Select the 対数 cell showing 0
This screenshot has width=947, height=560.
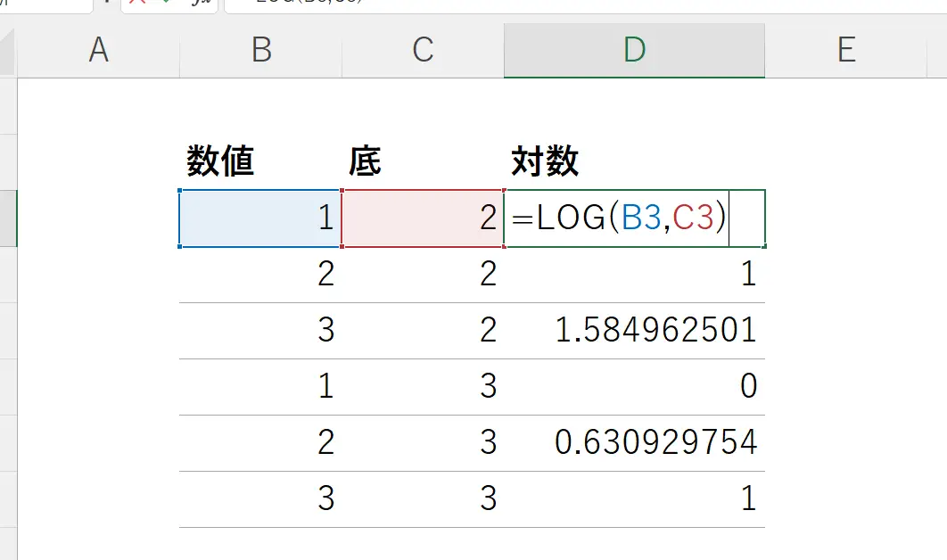click(634, 385)
